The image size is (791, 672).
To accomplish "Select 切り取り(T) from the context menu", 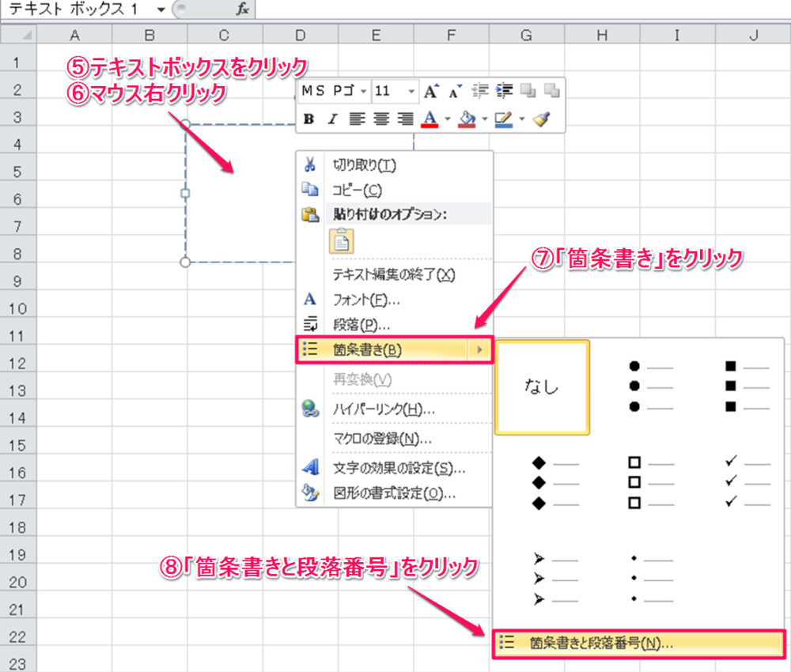I will 364,165.
